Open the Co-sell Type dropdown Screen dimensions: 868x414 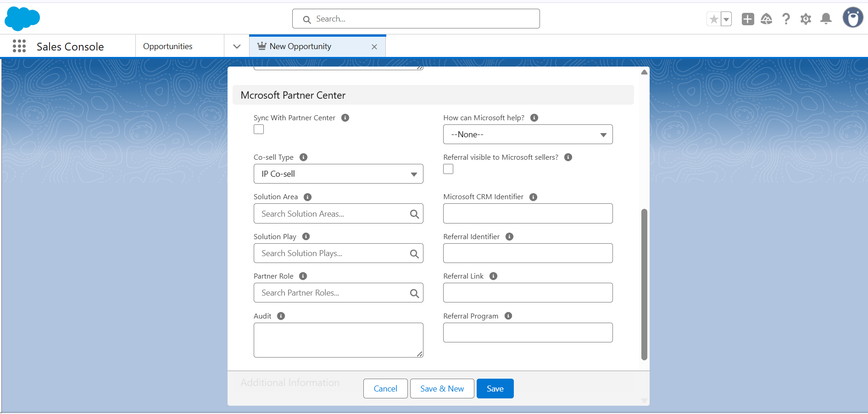click(338, 174)
